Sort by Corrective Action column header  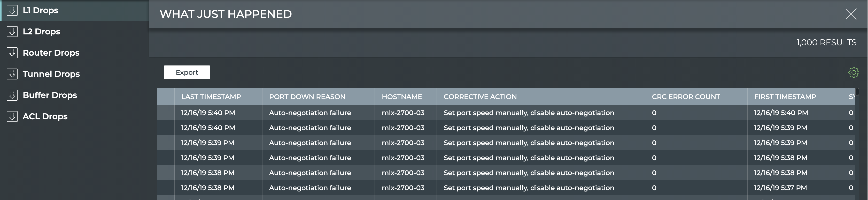(480, 97)
